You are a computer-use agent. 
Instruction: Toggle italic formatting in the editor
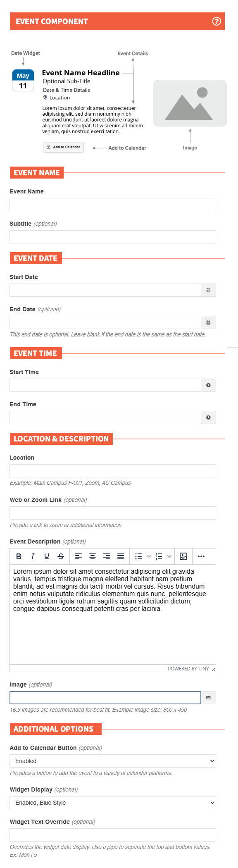(33, 556)
